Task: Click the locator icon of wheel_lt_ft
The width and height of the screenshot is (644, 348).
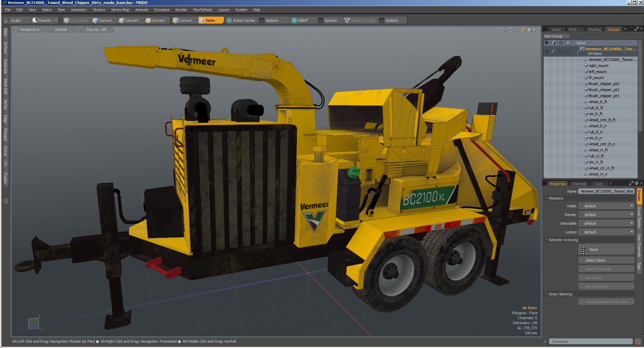Action: tap(586, 102)
